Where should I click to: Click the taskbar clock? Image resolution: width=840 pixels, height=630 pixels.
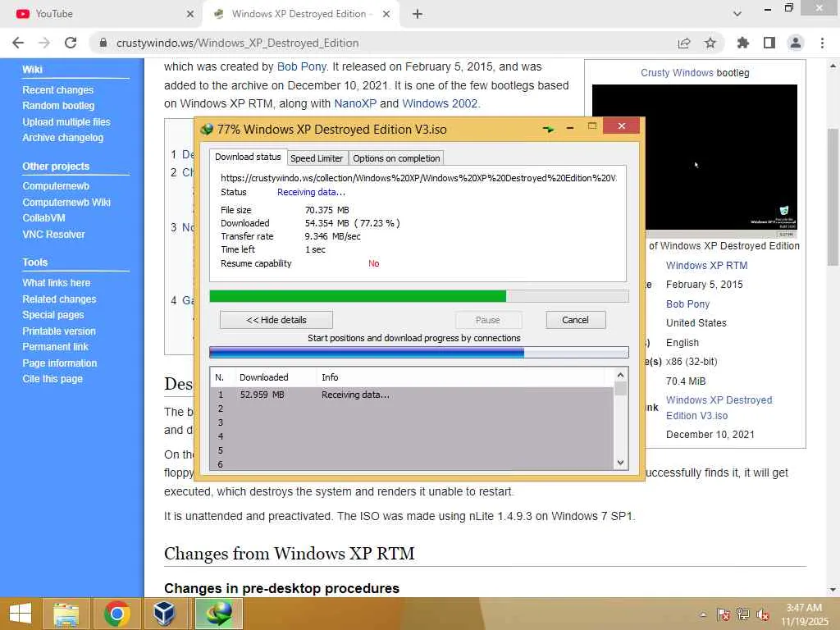[804, 614]
